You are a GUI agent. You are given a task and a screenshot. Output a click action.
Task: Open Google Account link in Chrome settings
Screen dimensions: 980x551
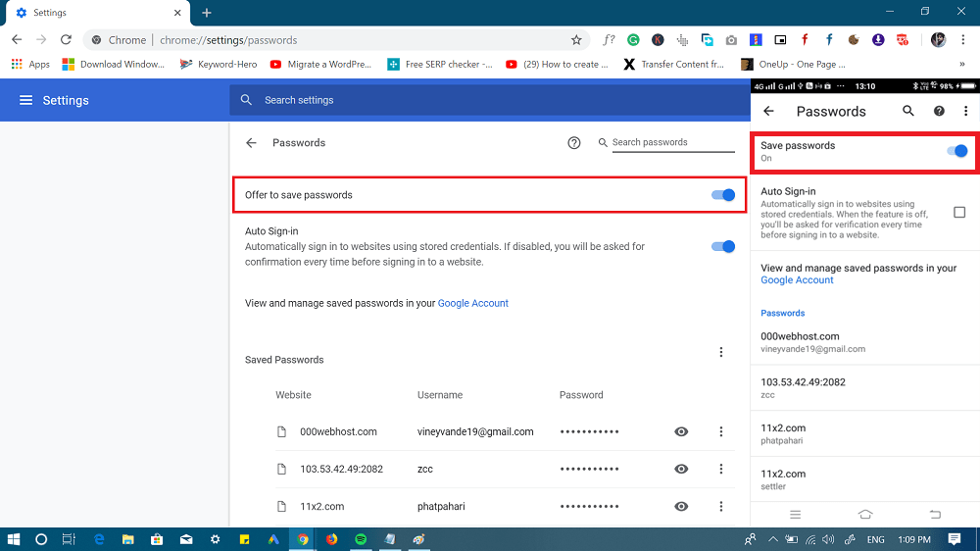(472, 303)
